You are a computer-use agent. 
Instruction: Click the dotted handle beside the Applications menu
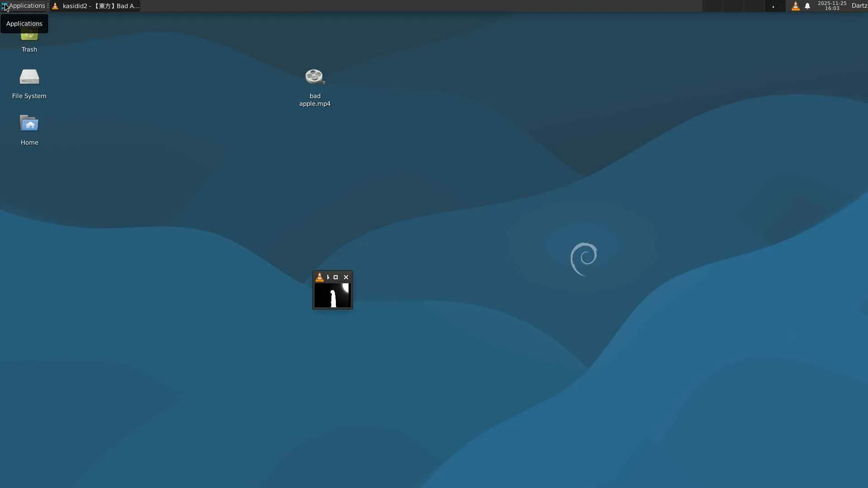[x=48, y=6]
